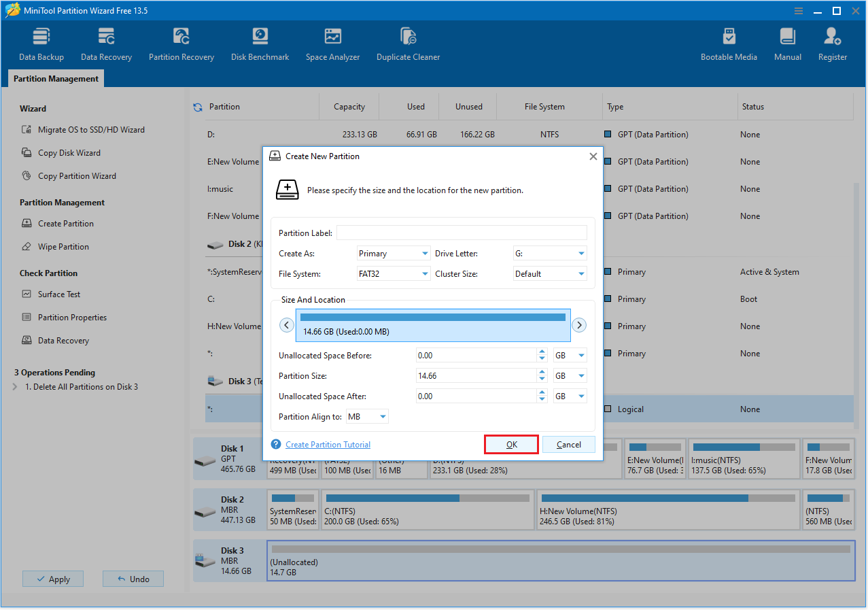
Task: Open the Create Partition Tutorial link
Action: click(x=328, y=444)
